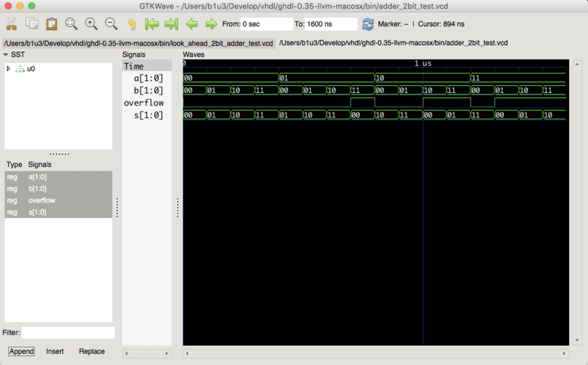
Task: Click the Reload waveform icon
Action: click(x=367, y=24)
